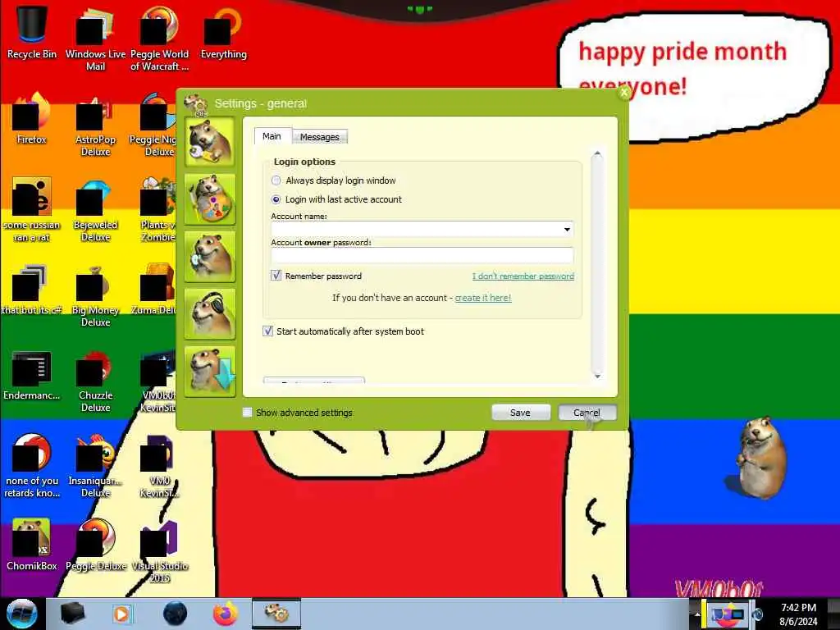This screenshot has width=840, height=630.
Task: Show hidden system tray icons arrow
Action: point(697,614)
